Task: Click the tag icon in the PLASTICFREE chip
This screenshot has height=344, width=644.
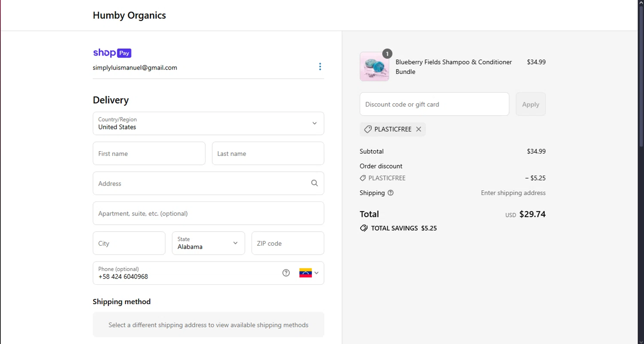Action: 368,129
